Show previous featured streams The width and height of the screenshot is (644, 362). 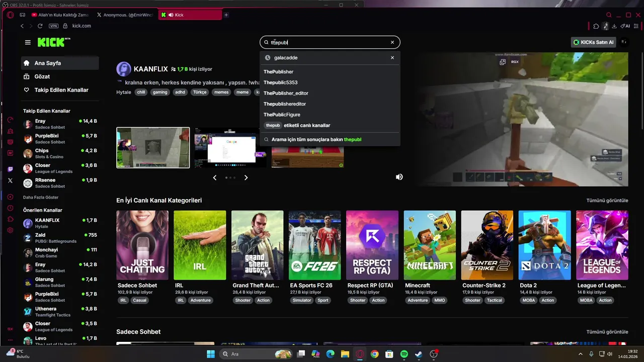click(215, 177)
